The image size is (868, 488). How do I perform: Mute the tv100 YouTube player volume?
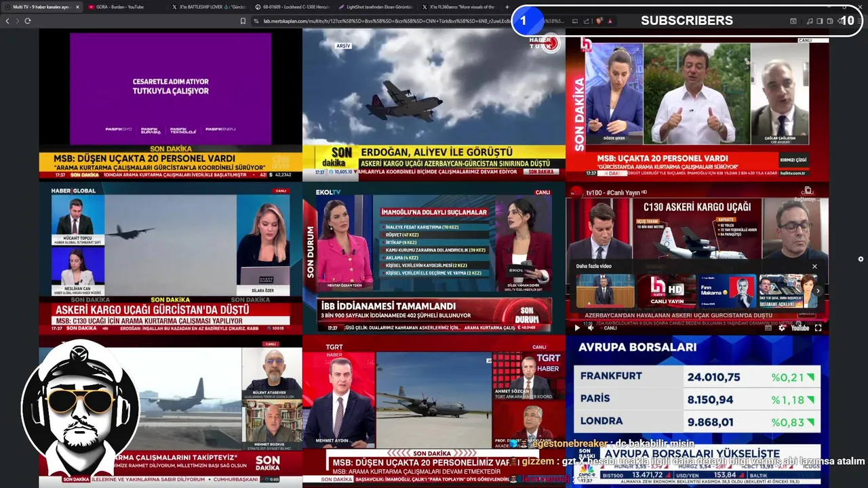[591, 328]
